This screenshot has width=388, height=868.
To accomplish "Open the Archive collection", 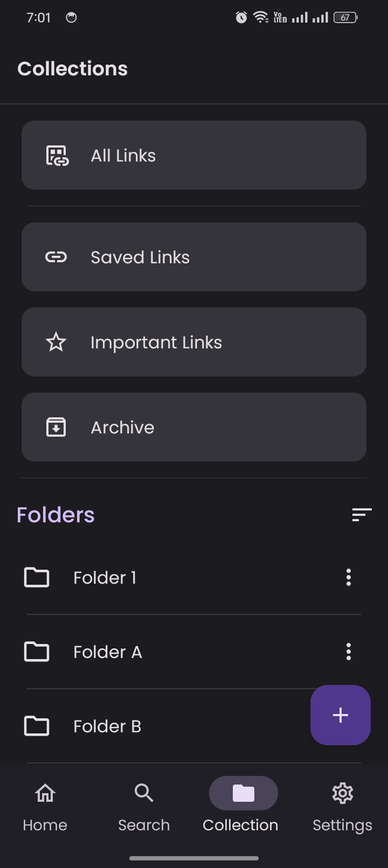I will click(194, 428).
